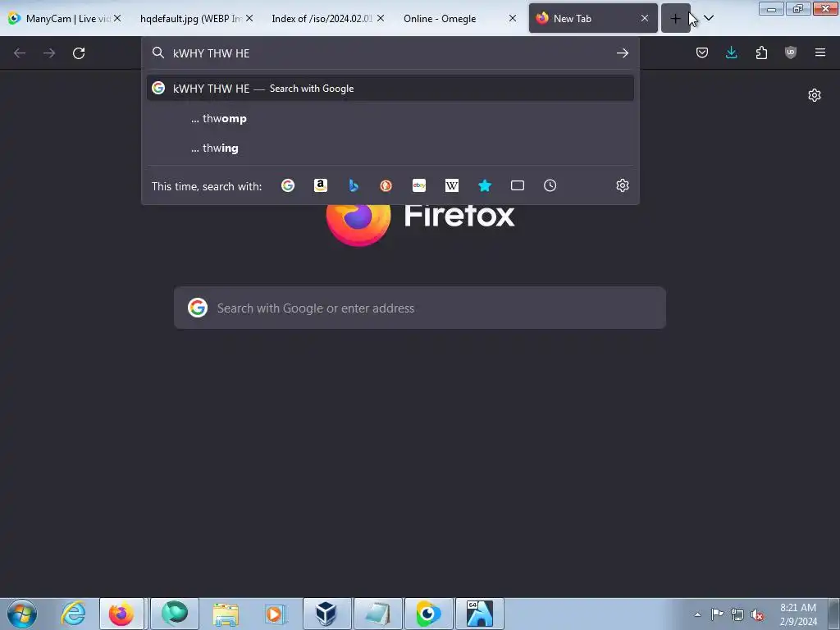Viewport: 840px width, 630px height.
Task: Go back to previous page
Action: pyautogui.click(x=20, y=53)
